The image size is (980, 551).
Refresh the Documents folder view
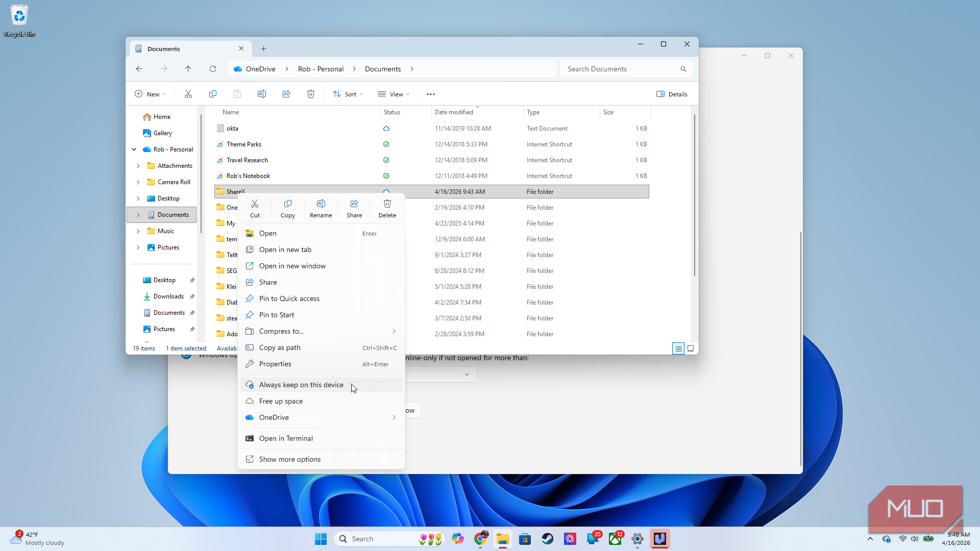pos(213,69)
